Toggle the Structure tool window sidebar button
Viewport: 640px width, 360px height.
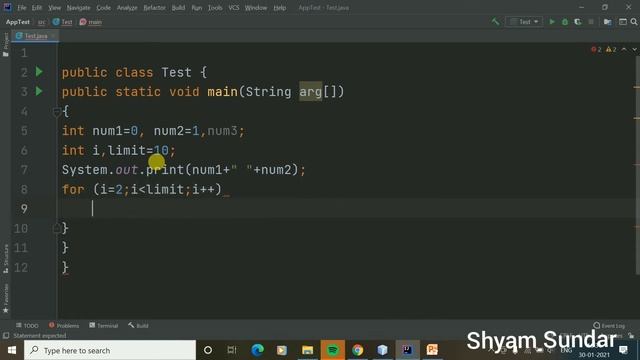pos(6,259)
